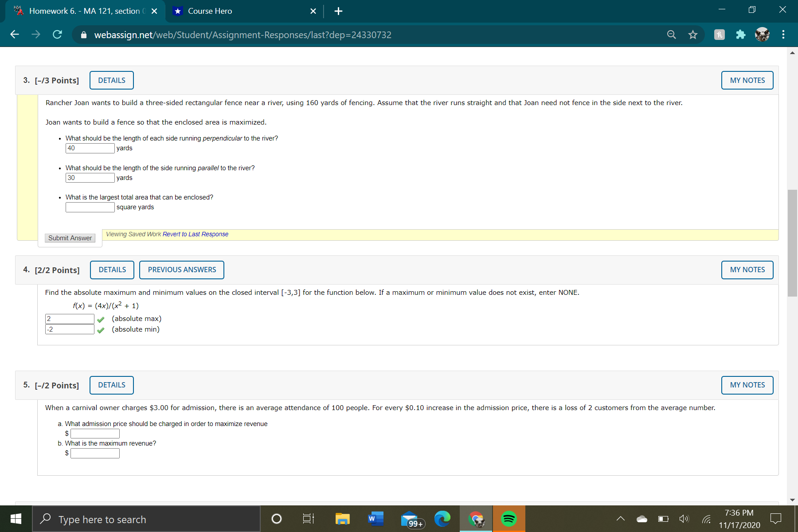Show hidden icons in the system tray
The image size is (798, 532).
tap(620, 519)
